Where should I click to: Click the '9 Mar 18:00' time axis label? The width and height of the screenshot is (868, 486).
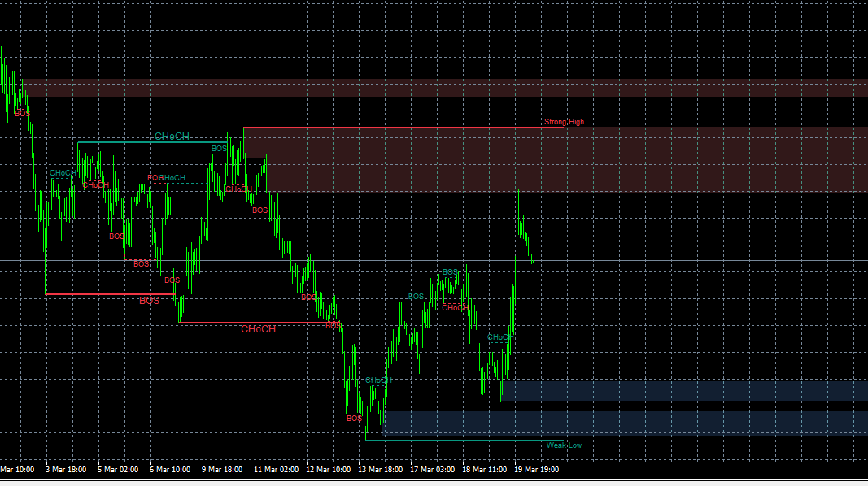222,470
